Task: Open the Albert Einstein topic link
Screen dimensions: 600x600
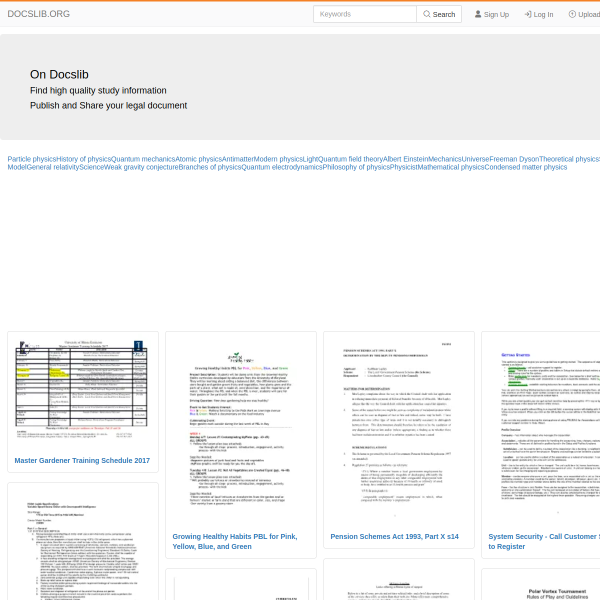Action: 406,159
